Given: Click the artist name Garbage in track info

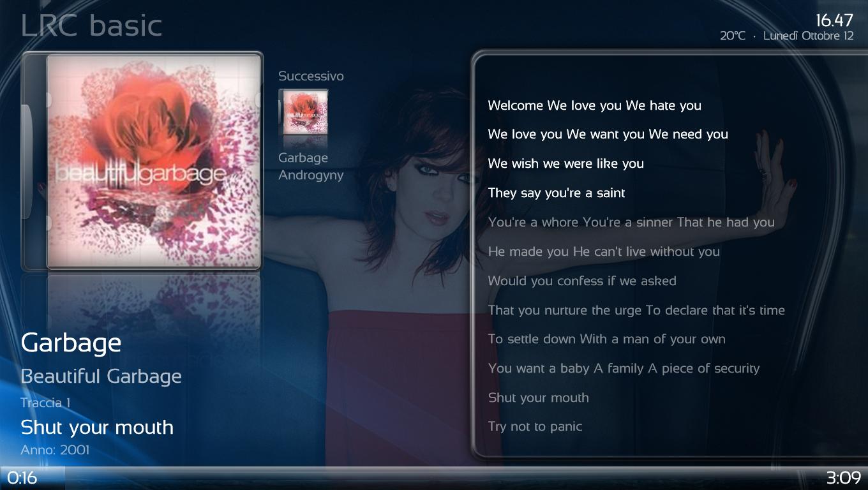Looking at the screenshot, I should tap(71, 343).
